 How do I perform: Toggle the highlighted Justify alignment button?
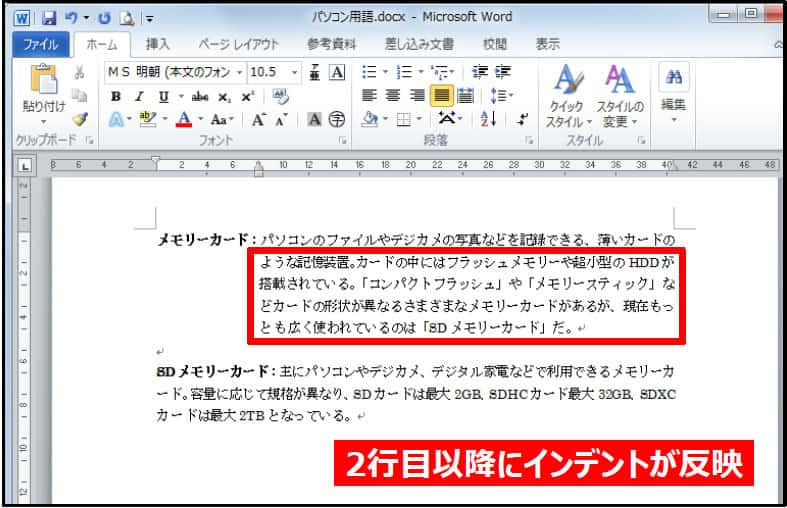click(441, 96)
